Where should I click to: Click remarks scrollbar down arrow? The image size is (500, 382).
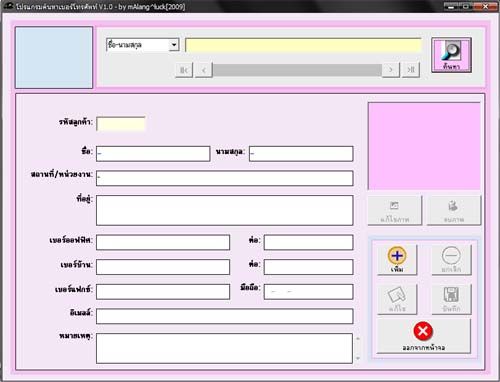coord(358,358)
